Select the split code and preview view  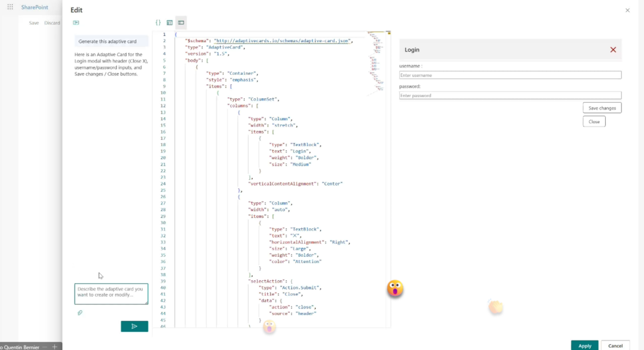[180, 23]
